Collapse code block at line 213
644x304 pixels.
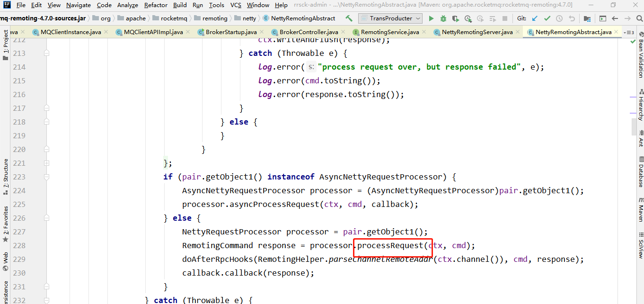46,53
